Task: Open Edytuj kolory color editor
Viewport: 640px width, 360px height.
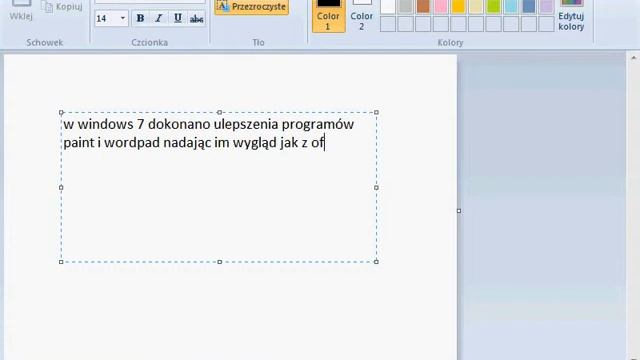Action: [x=571, y=16]
